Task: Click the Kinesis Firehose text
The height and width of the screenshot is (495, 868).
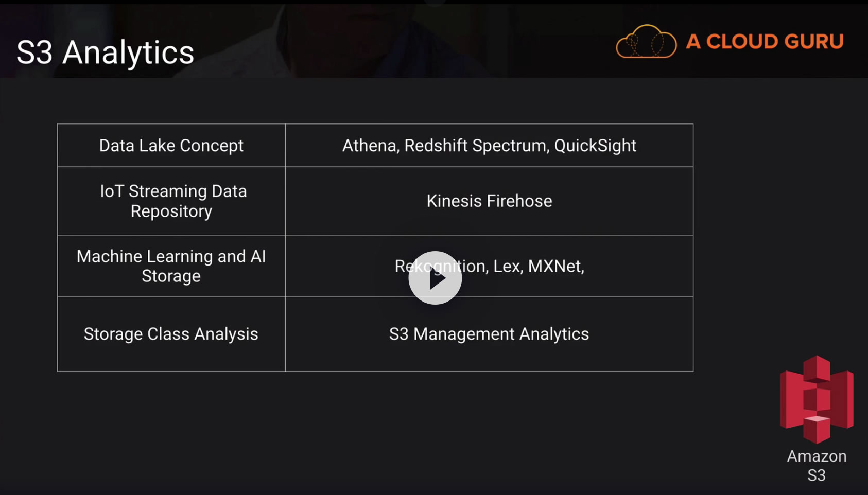Action: coord(489,201)
